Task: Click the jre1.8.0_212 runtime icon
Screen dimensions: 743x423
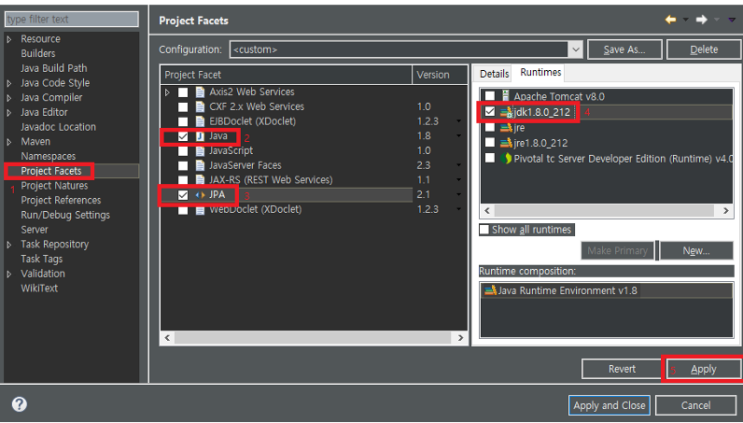Action: [x=507, y=143]
